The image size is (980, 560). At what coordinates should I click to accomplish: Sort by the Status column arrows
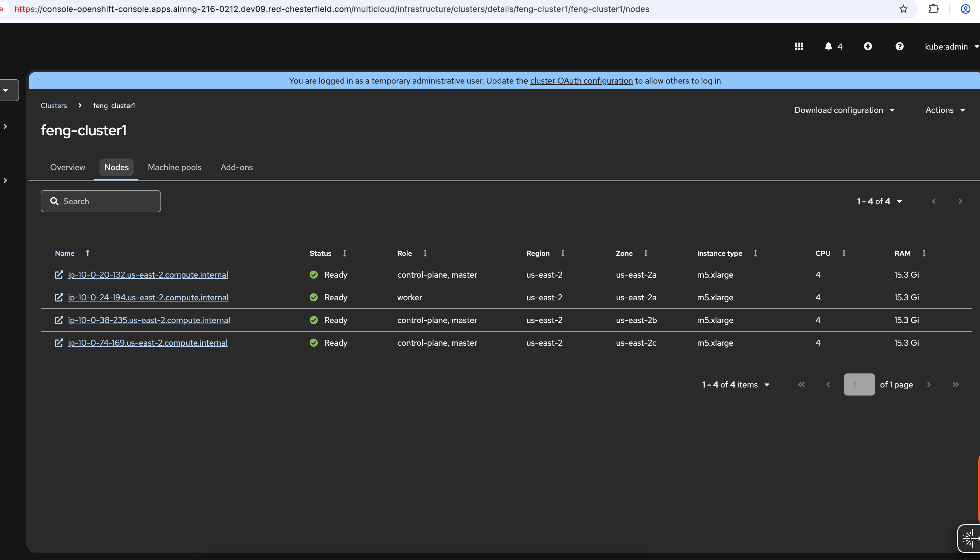coord(344,253)
